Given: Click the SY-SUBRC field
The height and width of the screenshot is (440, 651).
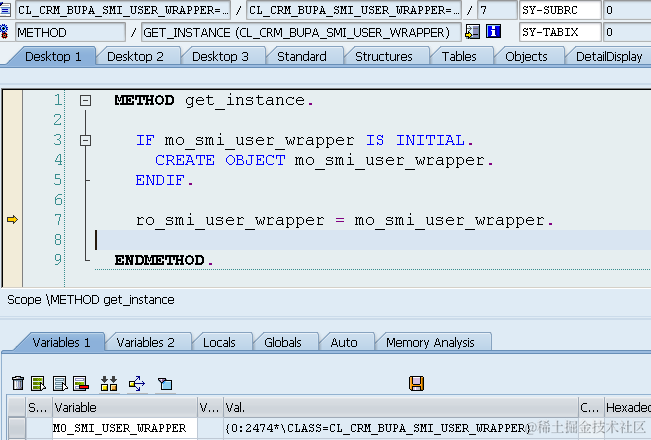Looking at the screenshot, I should (x=560, y=10).
